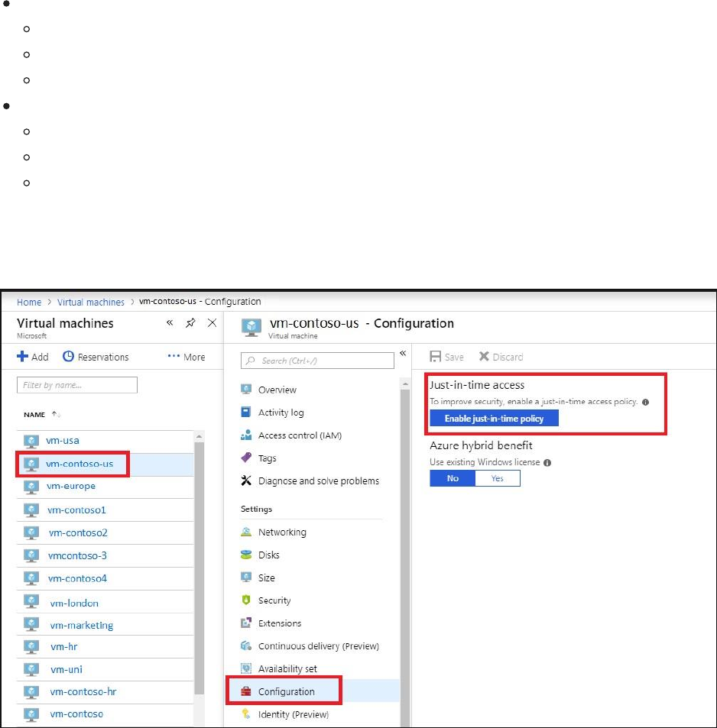
Task: Open Access control (IAM)
Action: pyautogui.click(x=300, y=435)
